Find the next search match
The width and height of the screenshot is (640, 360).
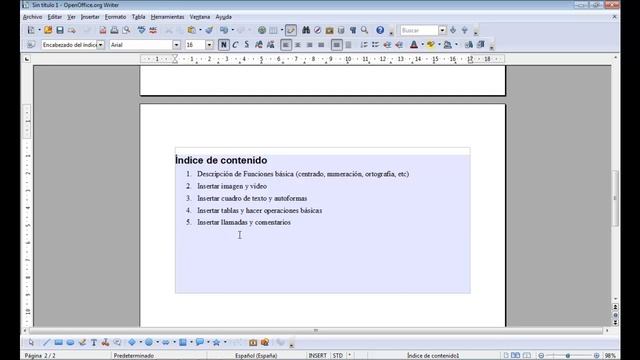coord(453,30)
